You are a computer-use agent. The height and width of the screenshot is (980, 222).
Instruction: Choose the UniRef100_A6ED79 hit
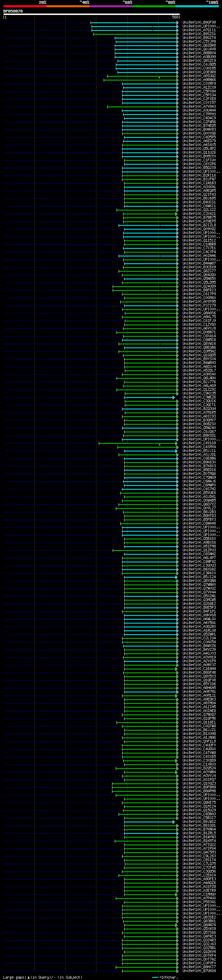[199, 141]
